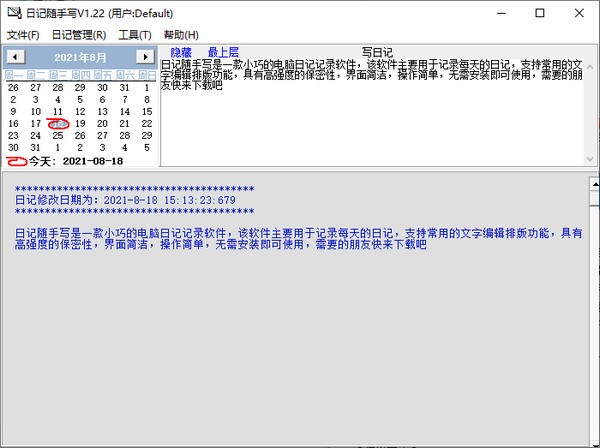Open the 文件(F) menu
Viewport: 600px width, 448px height.
pyautogui.click(x=23, y=35)
